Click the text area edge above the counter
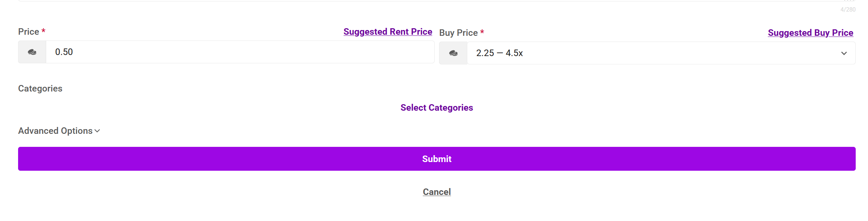Screen dimensions: 868x221 (x=434, y=1)
